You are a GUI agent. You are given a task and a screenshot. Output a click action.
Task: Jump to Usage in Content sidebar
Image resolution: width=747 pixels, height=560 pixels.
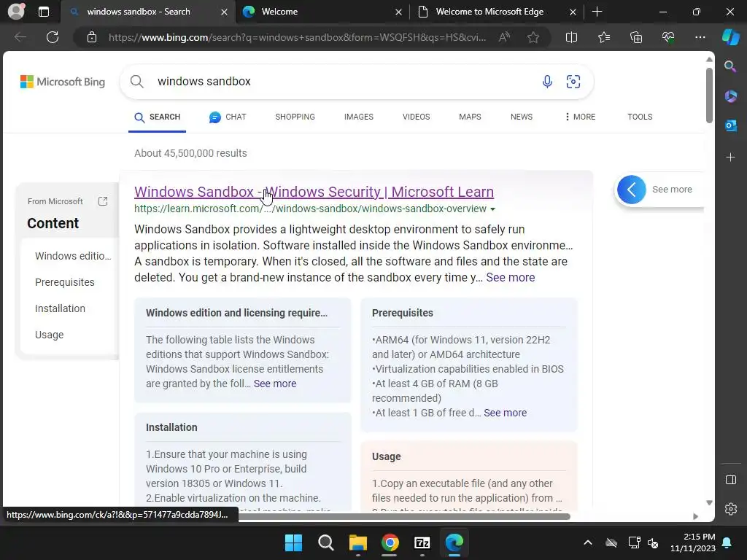point(49,335)
